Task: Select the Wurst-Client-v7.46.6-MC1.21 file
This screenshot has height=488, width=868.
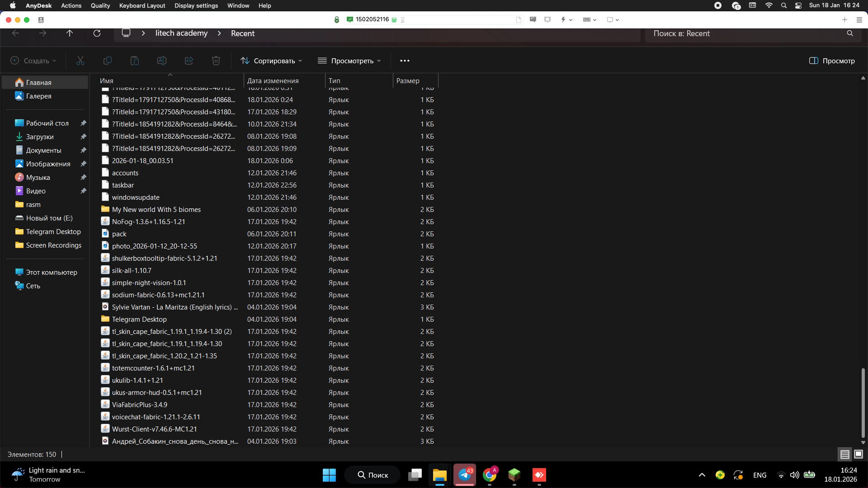Action: (154, 429)
